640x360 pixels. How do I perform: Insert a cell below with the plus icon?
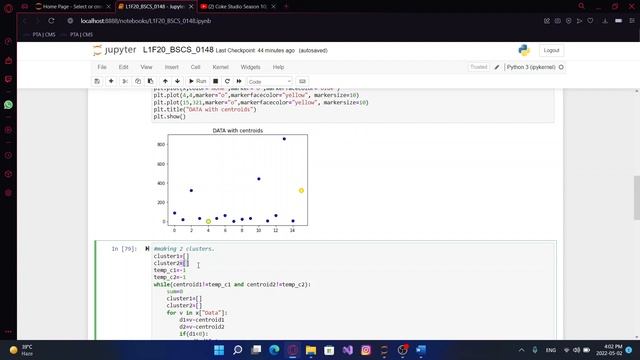111,81
